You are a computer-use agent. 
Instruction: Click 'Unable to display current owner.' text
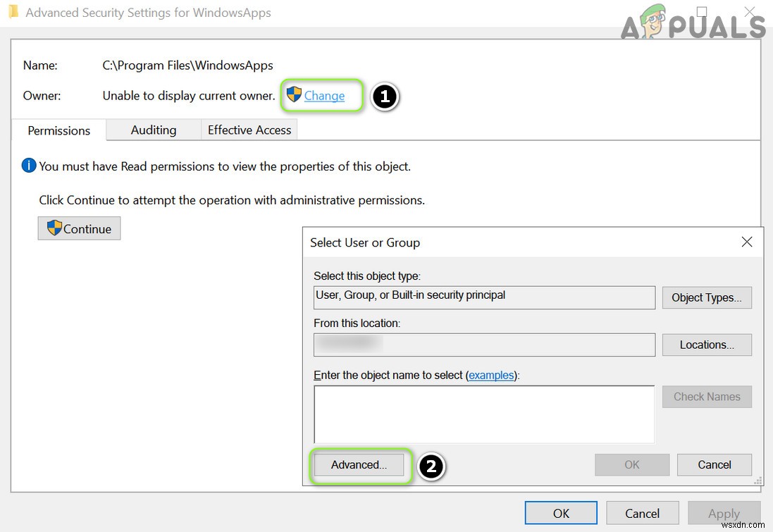[189, 96]
